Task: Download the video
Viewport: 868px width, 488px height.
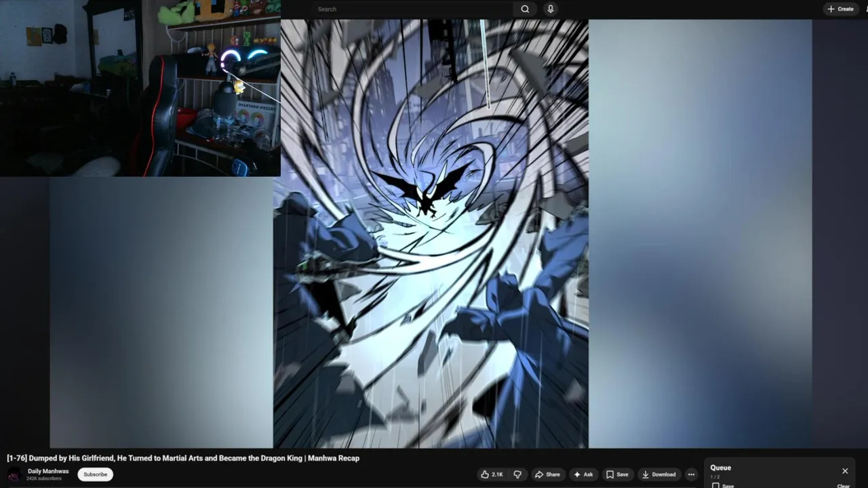Action: pos(659,474)
